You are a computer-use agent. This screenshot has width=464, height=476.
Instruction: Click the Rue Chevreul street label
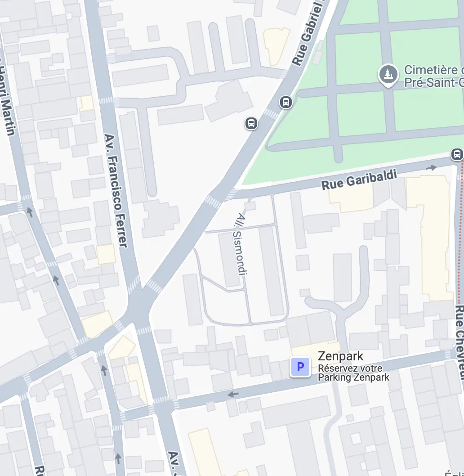click(460, 343)
